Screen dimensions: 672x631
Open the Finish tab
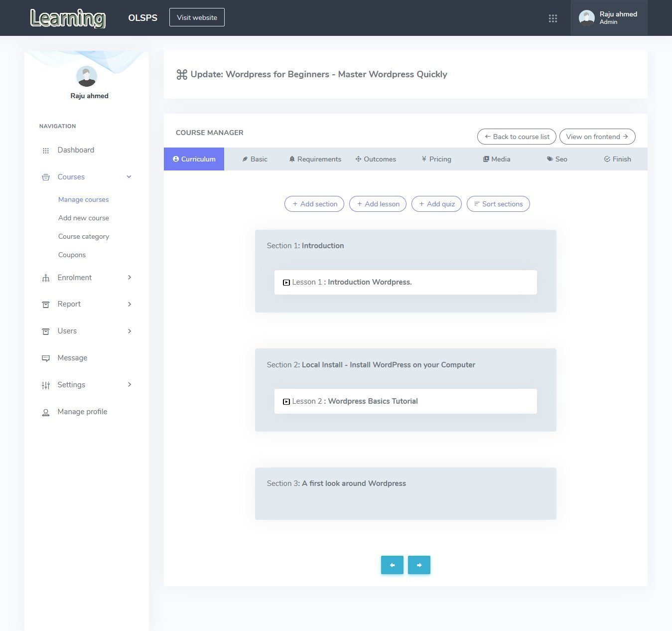617,159
